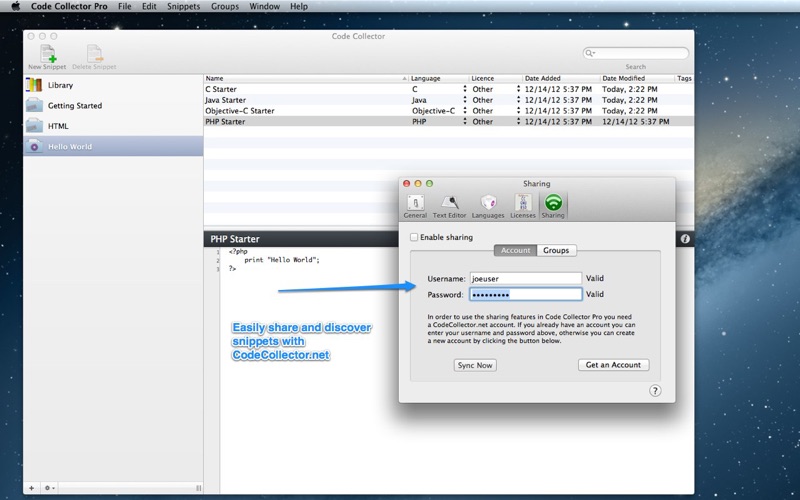Click the Get an Account button

coord(613,365)
